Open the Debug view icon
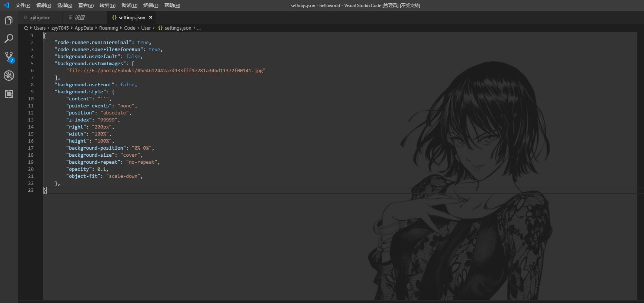 [x=9, y=76]
